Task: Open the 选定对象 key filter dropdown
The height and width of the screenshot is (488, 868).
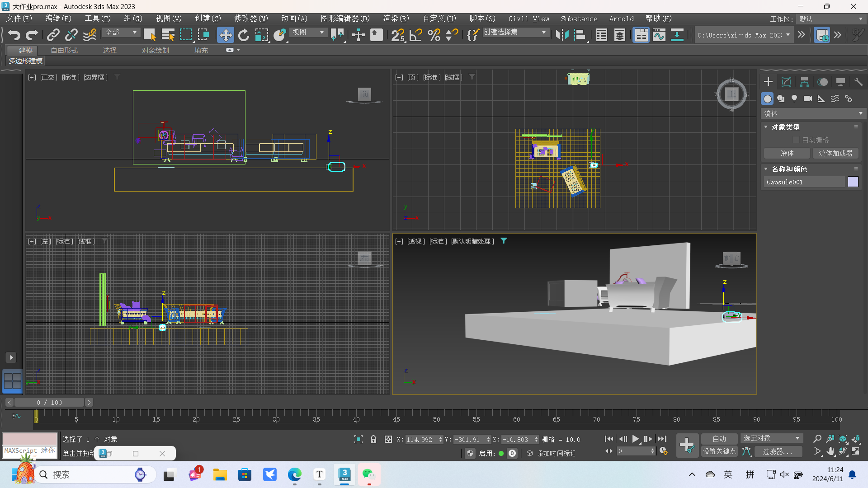Action: pos(772,438)
